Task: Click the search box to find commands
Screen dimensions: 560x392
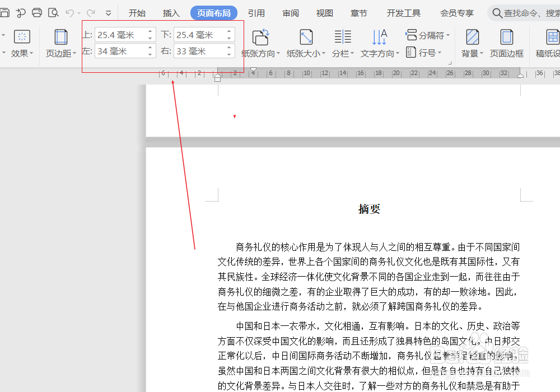Action: click(526, 12)
